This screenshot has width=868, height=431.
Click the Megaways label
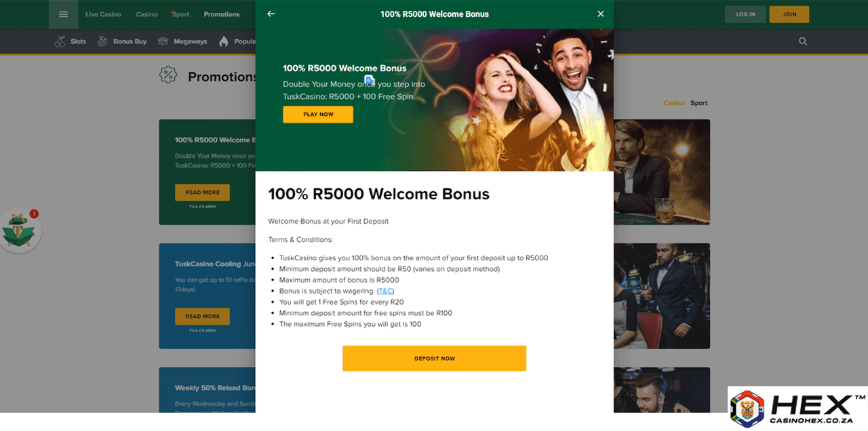point(191,41)
